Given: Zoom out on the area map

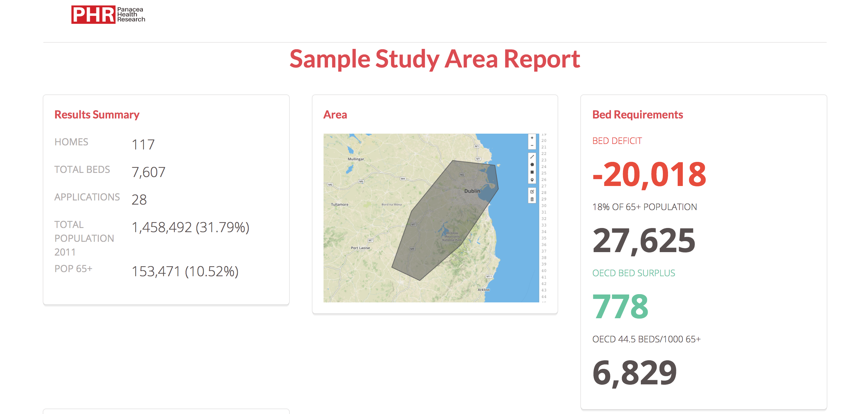Looking at the screenshot, I should [x=532, y=145].
